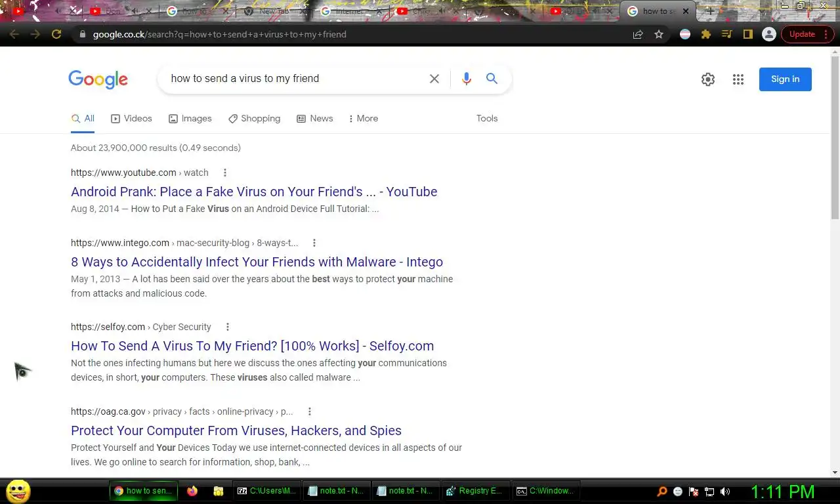840x504 pixels.
Task: Bookmark this page with the star icon
Action: click(x=659, y=34)
